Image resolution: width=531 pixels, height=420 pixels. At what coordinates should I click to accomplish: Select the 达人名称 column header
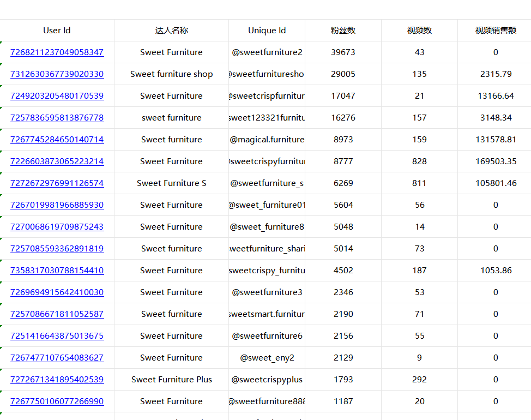(171, 31)
